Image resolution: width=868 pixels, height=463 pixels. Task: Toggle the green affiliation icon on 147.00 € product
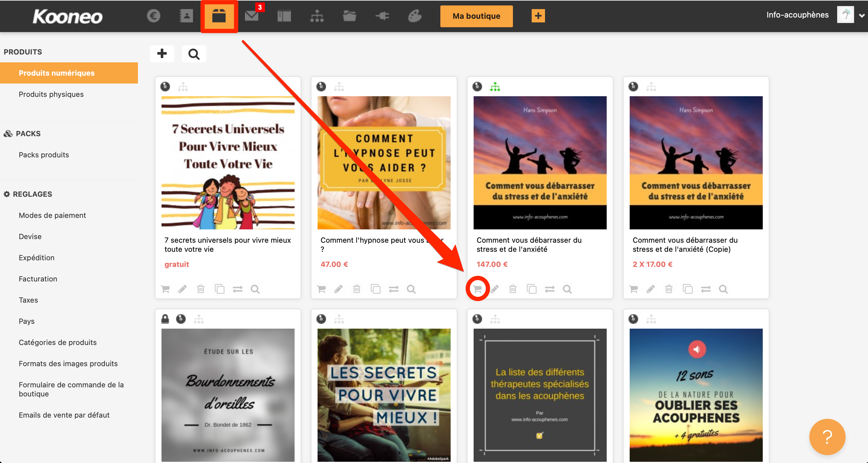[495, 87]
